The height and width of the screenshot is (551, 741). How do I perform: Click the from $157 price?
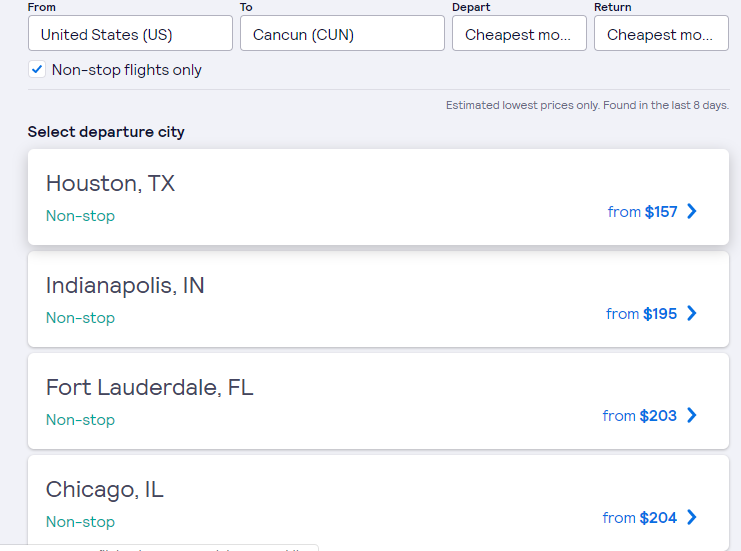tap(642, 211)
